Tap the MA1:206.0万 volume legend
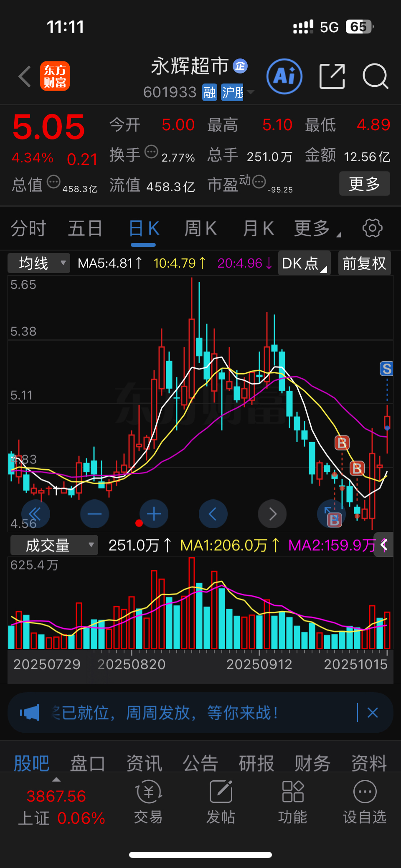 [230, 545]
